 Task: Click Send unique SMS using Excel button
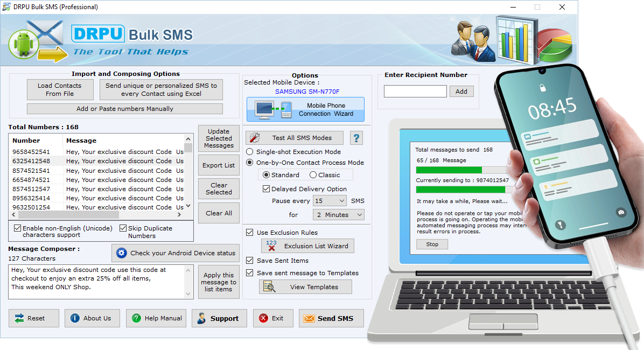pyautogui.click(x=161, y=89)
